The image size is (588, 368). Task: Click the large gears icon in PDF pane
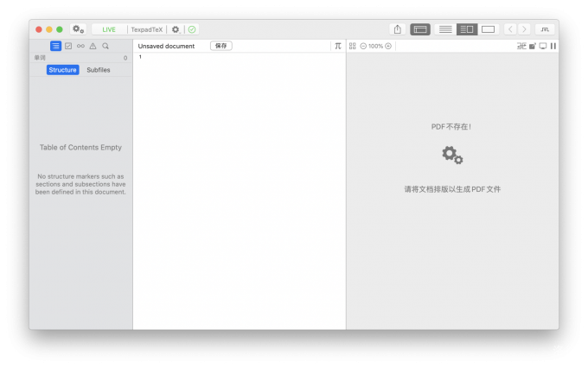452,155
